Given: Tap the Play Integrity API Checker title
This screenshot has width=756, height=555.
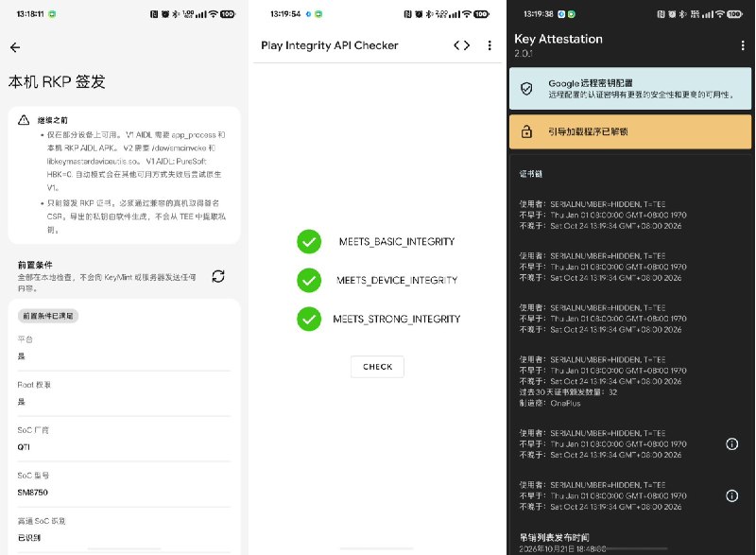Looking at the screenshot, I should (x=330, y=45).
